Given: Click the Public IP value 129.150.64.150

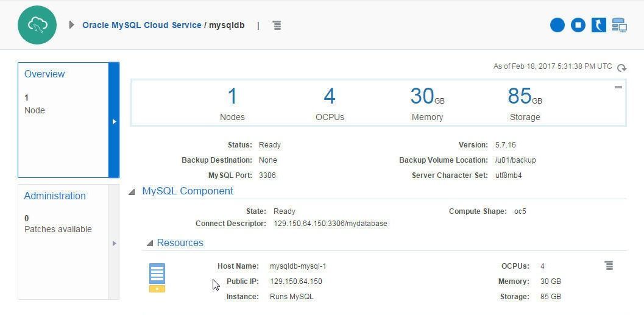Looking at the screenshot, I should pyautogui.click(x=295, y=281).
